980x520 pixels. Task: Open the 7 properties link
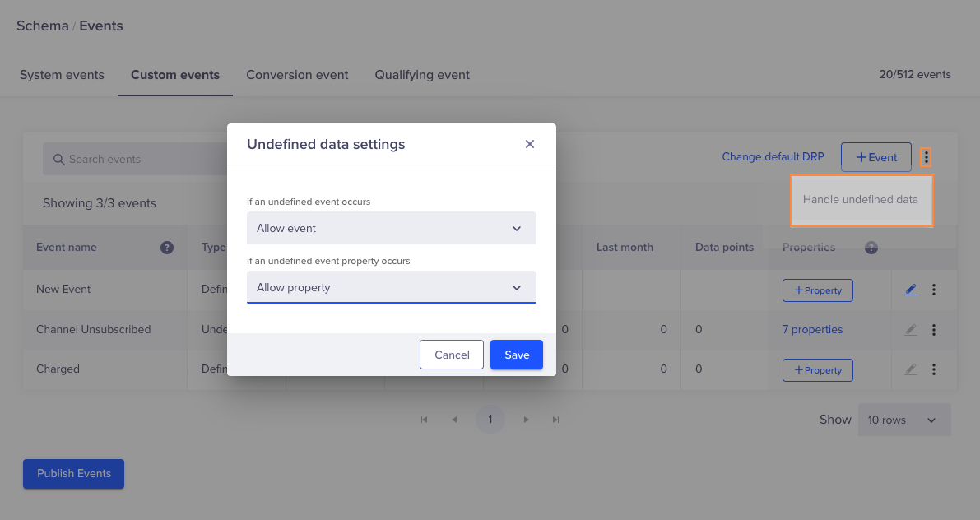pos(812,330)
